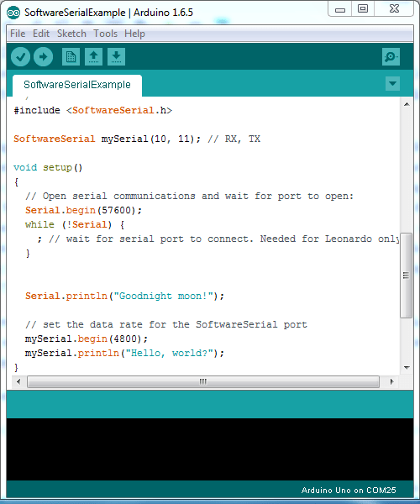Click 'while (!Serial) {' line
420x504 pixels.
coord(75,224)
